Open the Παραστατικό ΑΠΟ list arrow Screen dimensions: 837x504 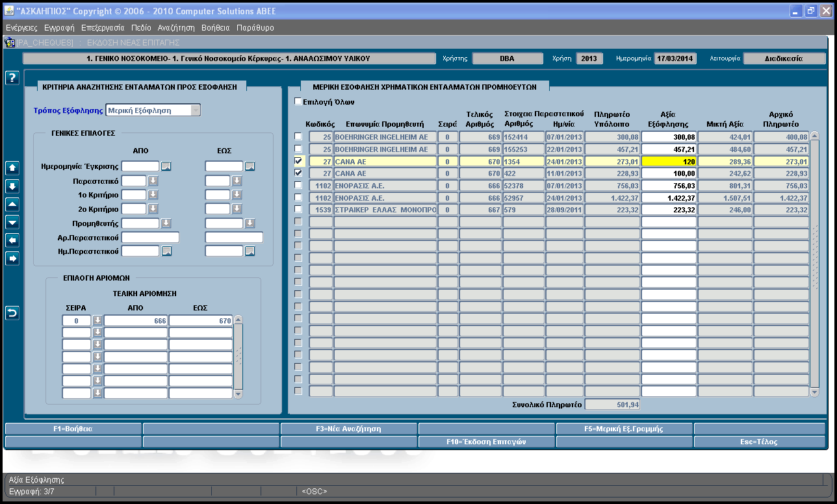[153, 181]
